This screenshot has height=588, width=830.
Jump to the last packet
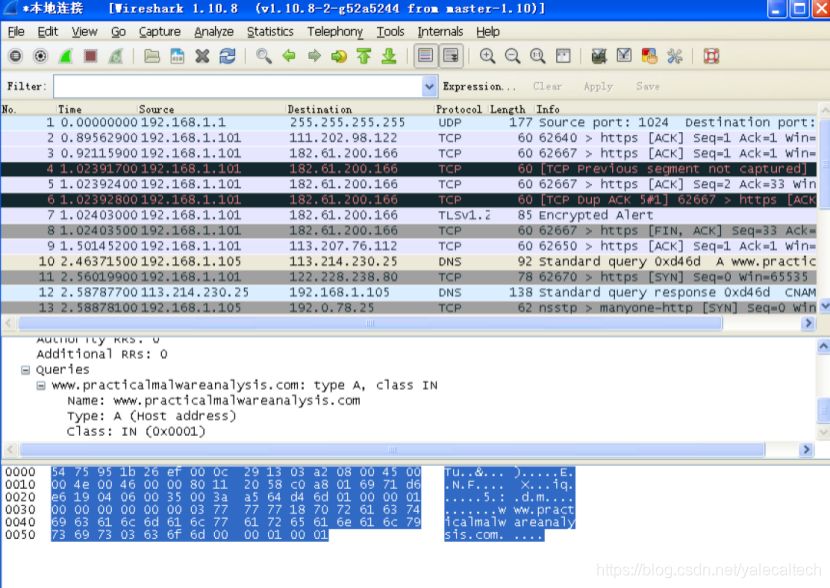pos(389,56)
